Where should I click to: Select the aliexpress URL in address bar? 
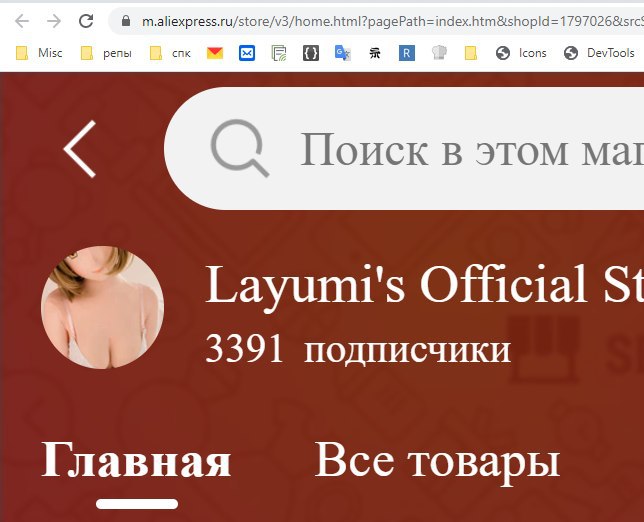pyautogui.click(x=392, y=21)
